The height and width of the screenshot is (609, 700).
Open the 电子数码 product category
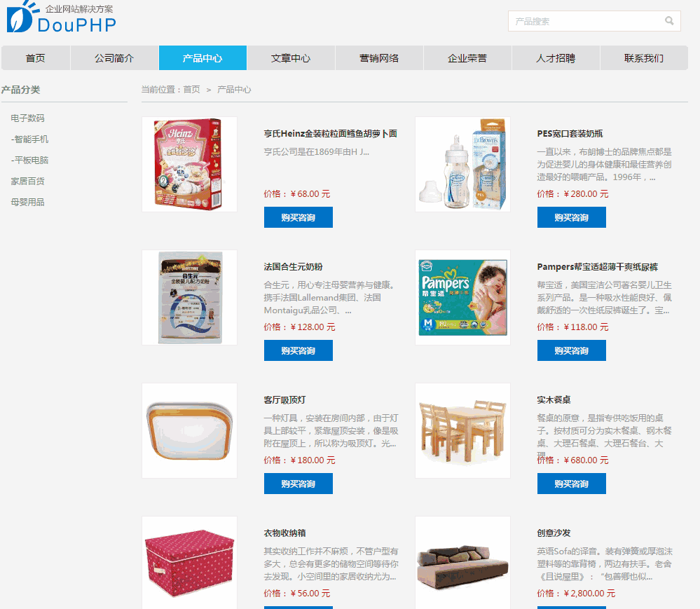click(x=28, y=118)
